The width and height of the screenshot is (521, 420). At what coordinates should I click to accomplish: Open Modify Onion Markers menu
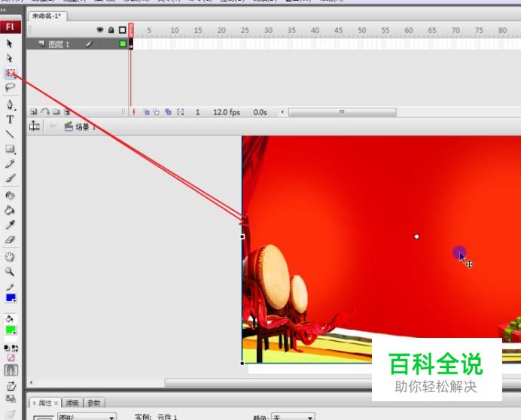[180, 112]
